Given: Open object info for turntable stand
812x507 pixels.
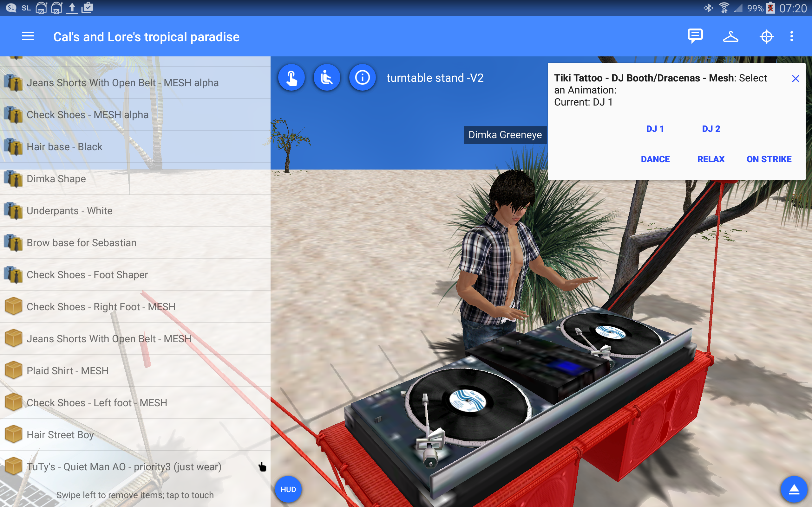Looking at the screenshot, I should (362, 77).
